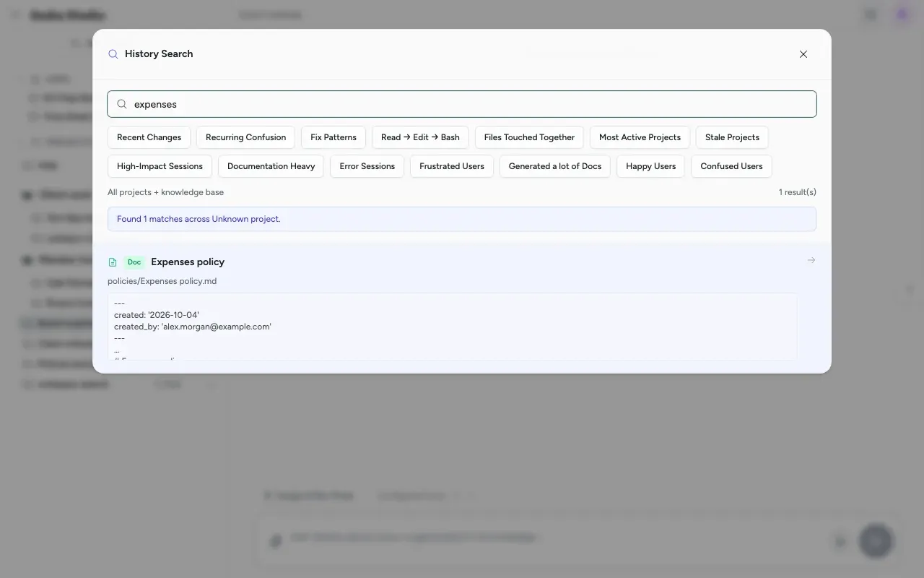Click "All projects + knowledge base" scope label

click(165, 192)
